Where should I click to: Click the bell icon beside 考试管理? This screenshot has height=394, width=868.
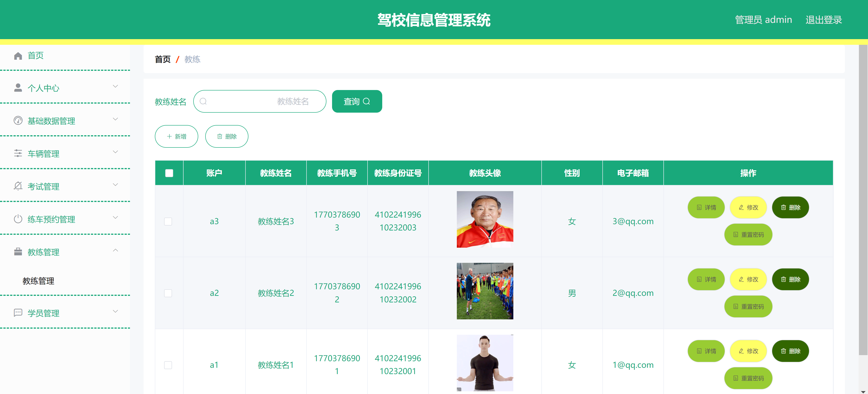click(x=18, y=186)
